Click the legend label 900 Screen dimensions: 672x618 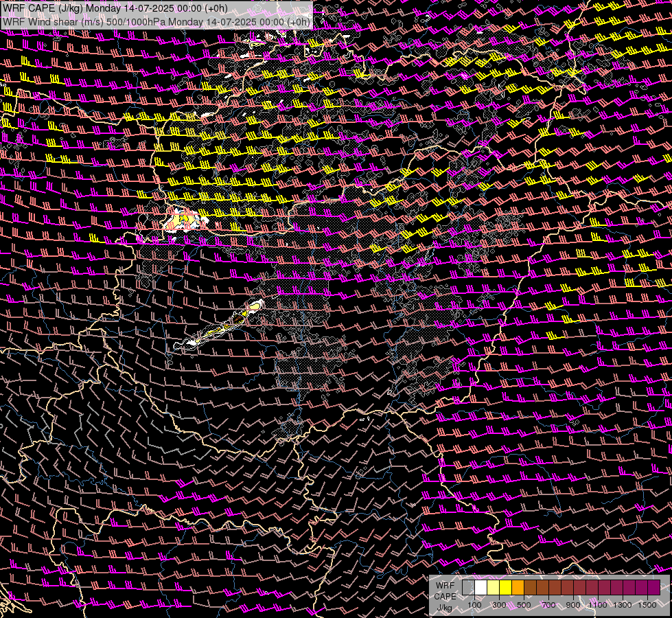573,605
